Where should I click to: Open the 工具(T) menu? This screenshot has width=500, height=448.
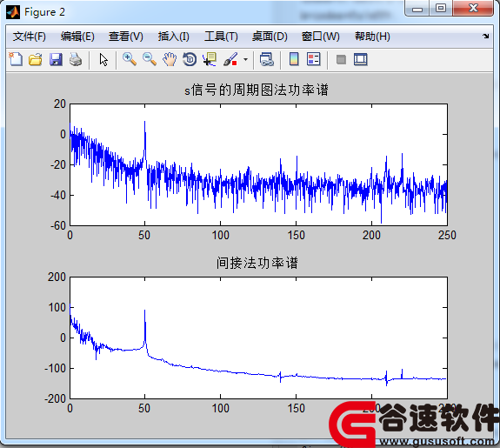[221, 37]
